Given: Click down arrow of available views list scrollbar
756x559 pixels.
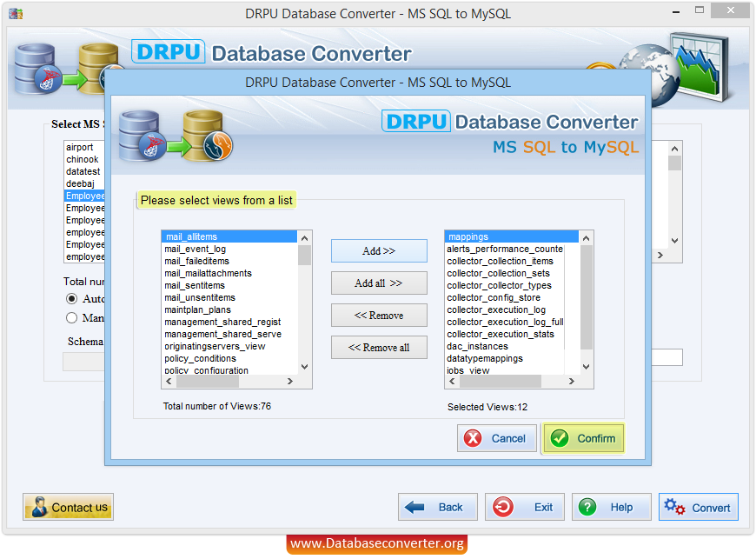Looking at the screenshot, I should click(x=305, y=367).
